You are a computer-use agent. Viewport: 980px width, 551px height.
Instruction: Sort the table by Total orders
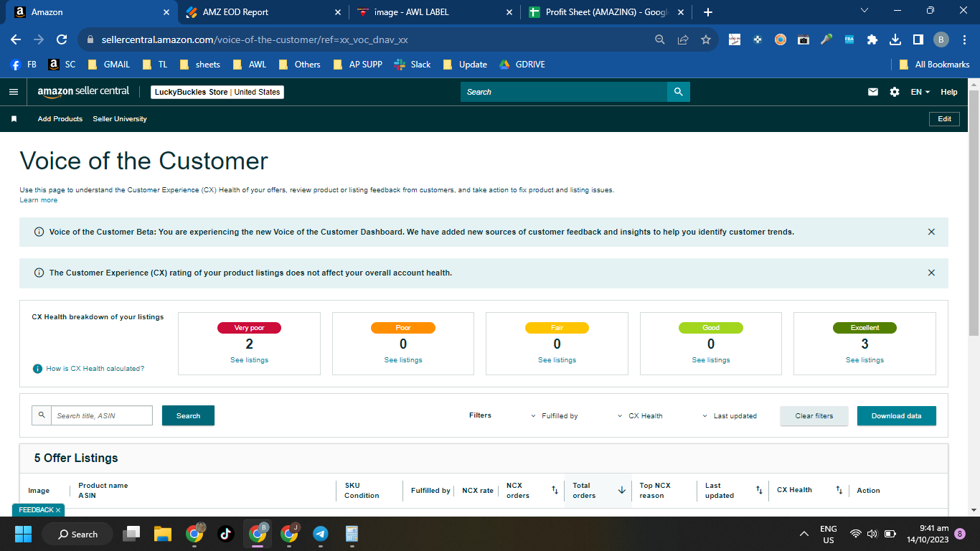point(622,490)
